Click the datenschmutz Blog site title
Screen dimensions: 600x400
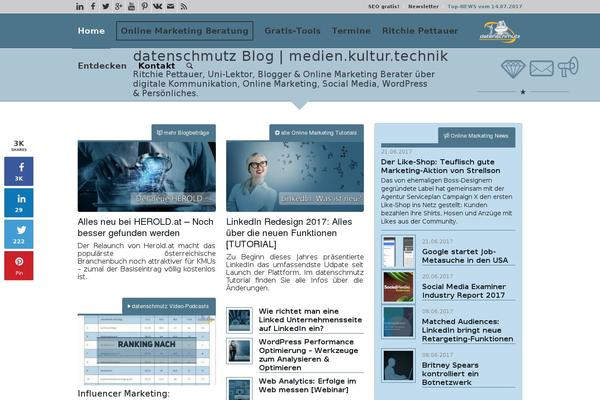[290, 56]
